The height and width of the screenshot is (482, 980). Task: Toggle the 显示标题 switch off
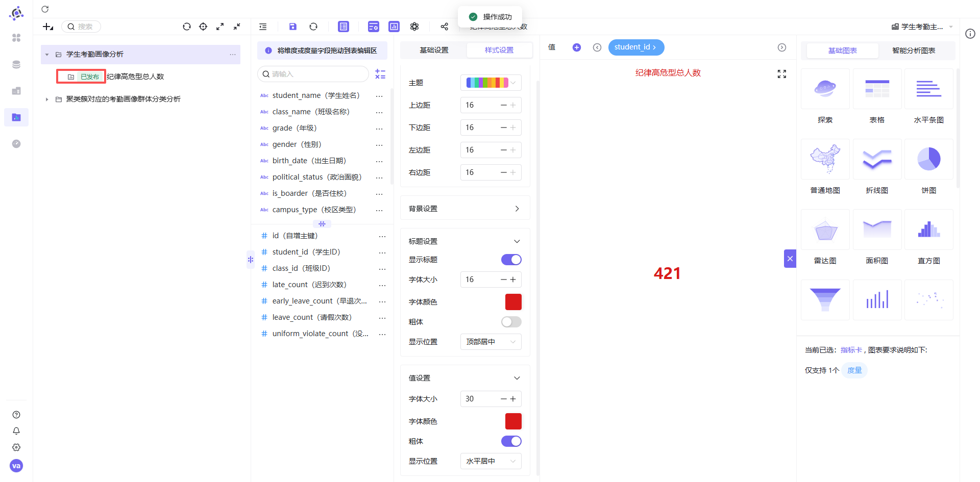click(511, 260)
